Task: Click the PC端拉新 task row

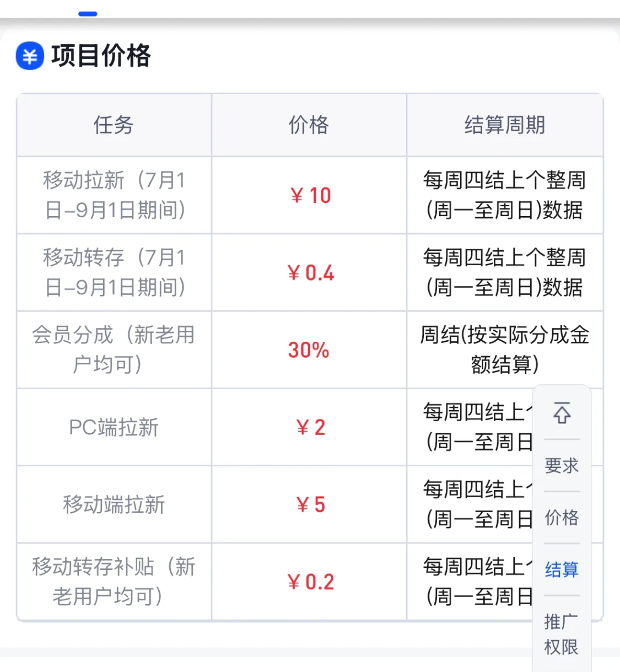Action: tap(114, 427)
